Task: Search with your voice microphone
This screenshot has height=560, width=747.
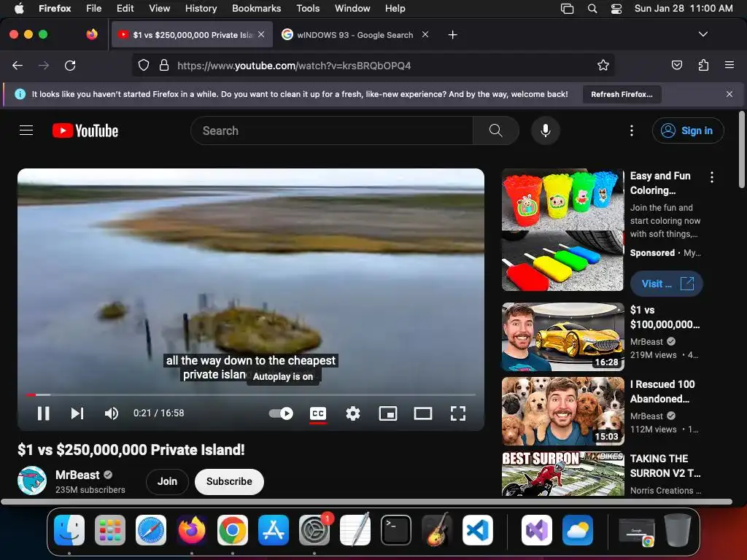Action: point(546,131)
